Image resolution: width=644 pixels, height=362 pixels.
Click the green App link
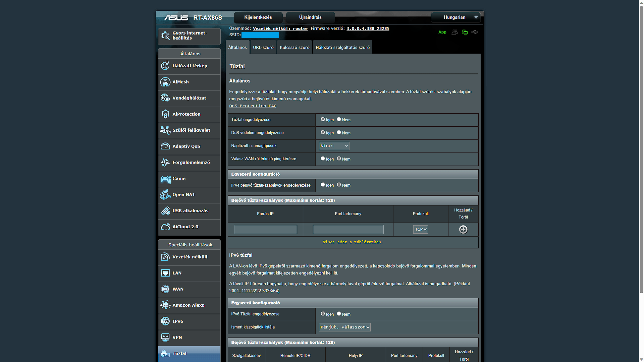tap(442, 32)
